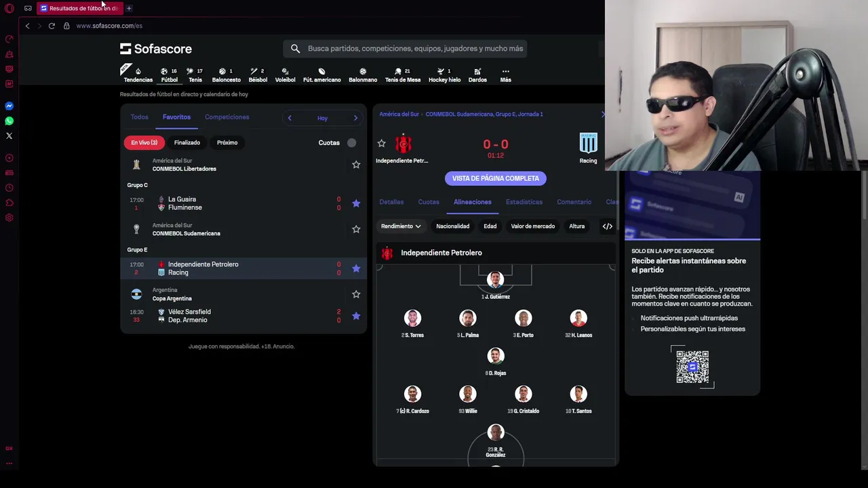Open the Rendimiento dropdown
Viewport: 868px width, 488px height.
coord(401,226)
